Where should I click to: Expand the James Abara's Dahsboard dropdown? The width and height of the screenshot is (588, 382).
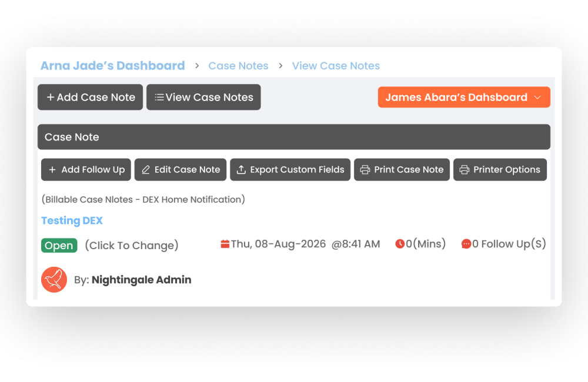464,97
